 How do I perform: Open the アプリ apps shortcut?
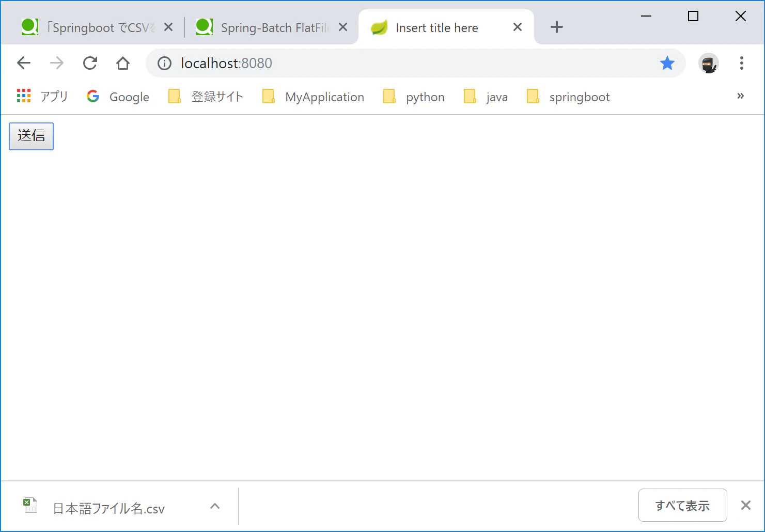click(x=42, y=97)
